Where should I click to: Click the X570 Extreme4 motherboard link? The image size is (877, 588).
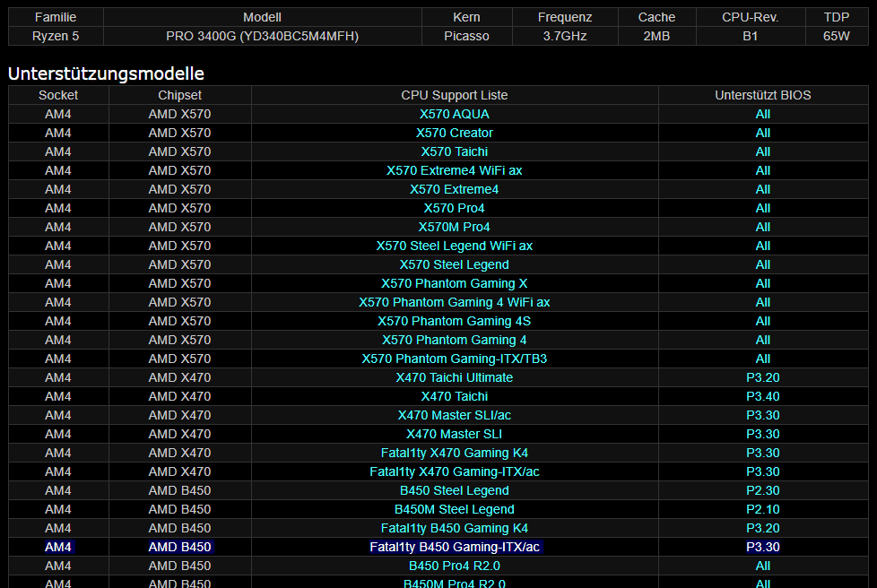(x=454, y=189)
